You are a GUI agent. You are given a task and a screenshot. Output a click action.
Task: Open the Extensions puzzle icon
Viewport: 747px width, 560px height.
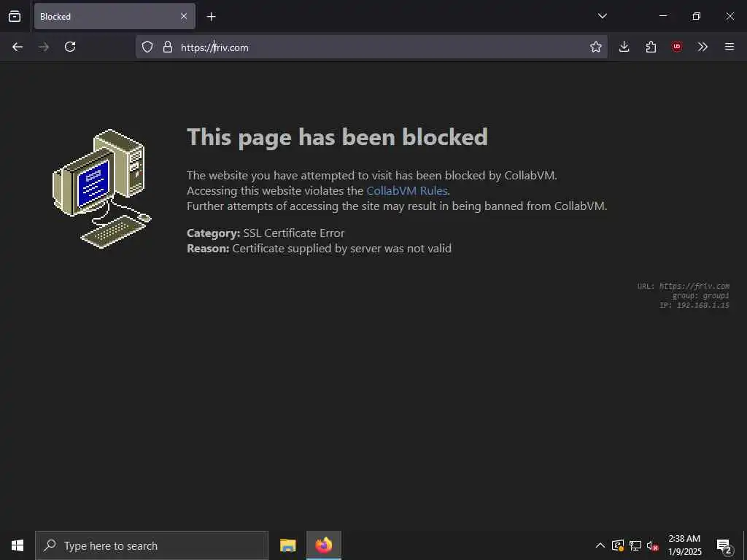(651, 47)
